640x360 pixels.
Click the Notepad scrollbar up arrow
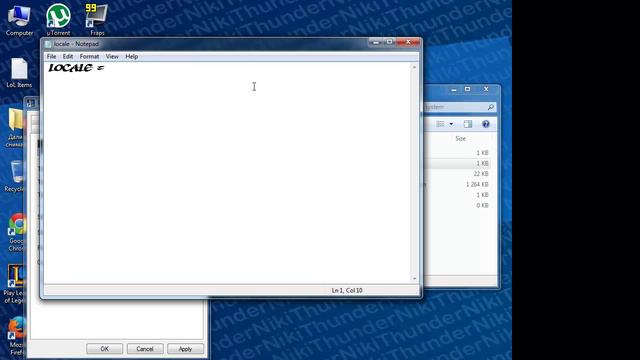415,67
